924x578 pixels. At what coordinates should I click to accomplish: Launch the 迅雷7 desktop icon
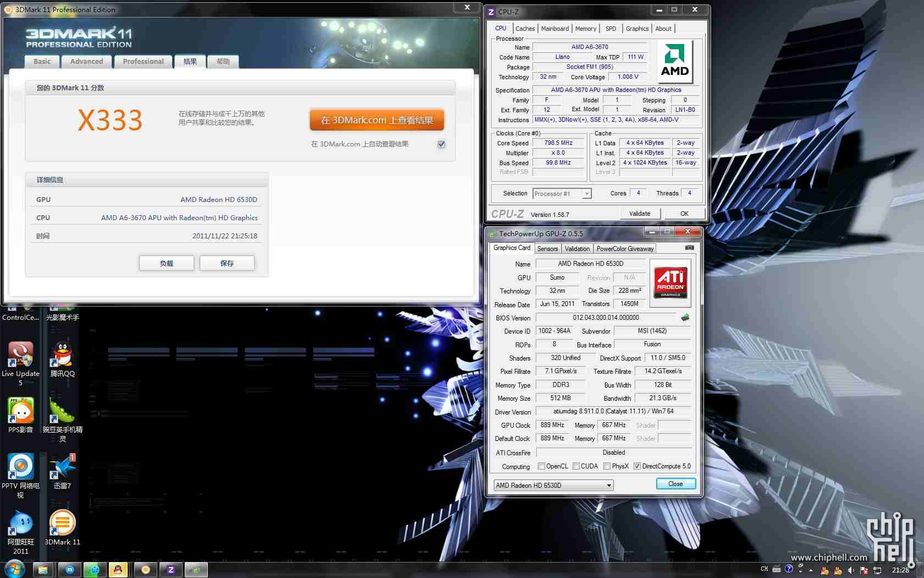[62, 472]
